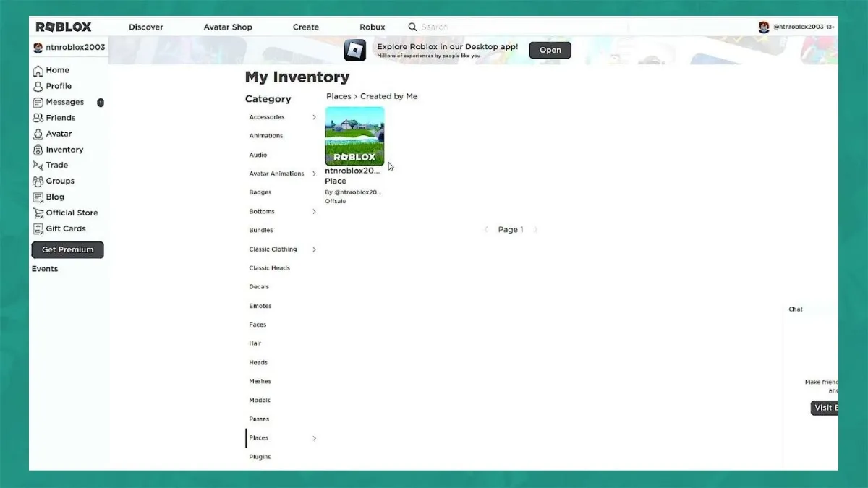The height and width of the screenshot is (488, 868).
Task: Select the Bundles category
Action: [x=261, y=231]
